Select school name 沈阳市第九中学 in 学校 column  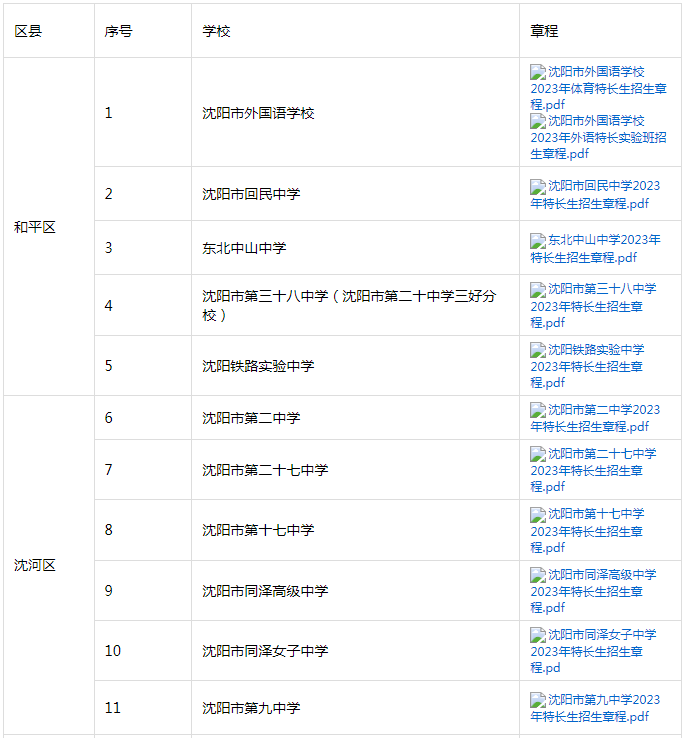click(251, 708)
